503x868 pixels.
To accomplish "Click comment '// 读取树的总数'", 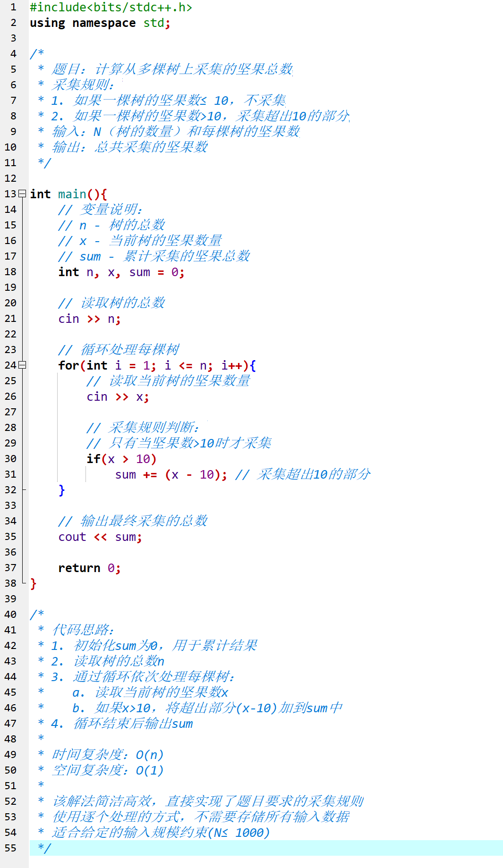I will [112, 303].
